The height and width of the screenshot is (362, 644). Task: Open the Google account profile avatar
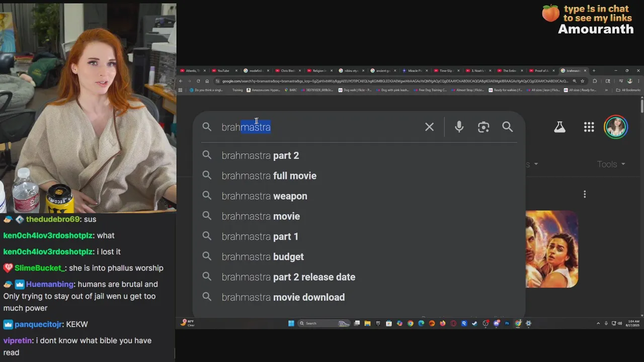tap(616, 127)
